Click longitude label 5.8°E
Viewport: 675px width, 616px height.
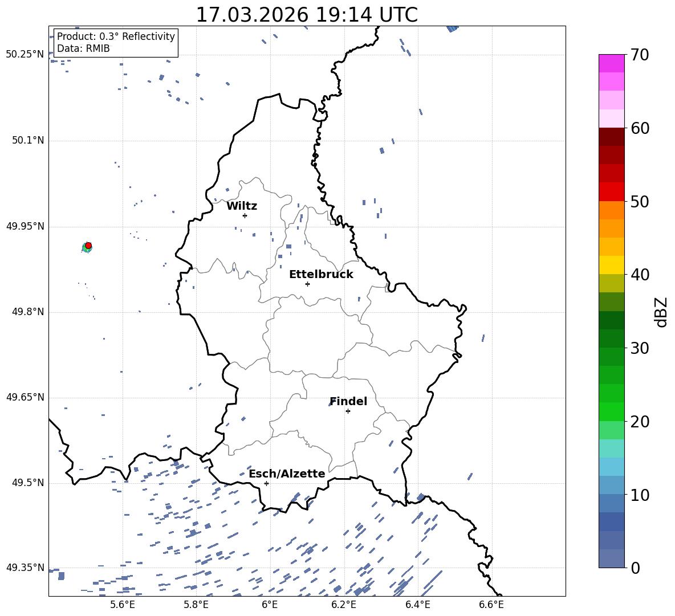coord(196,605)
